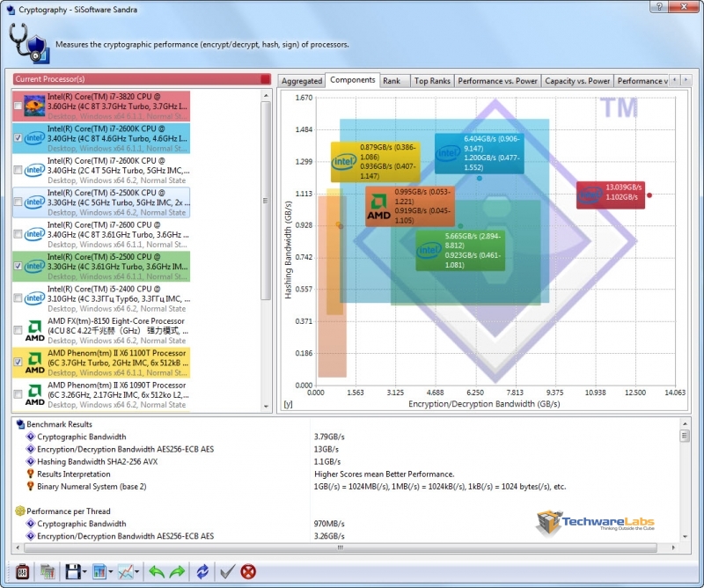Click the blue data point dot on chart

pyautogui.click(x=480, y=179)
